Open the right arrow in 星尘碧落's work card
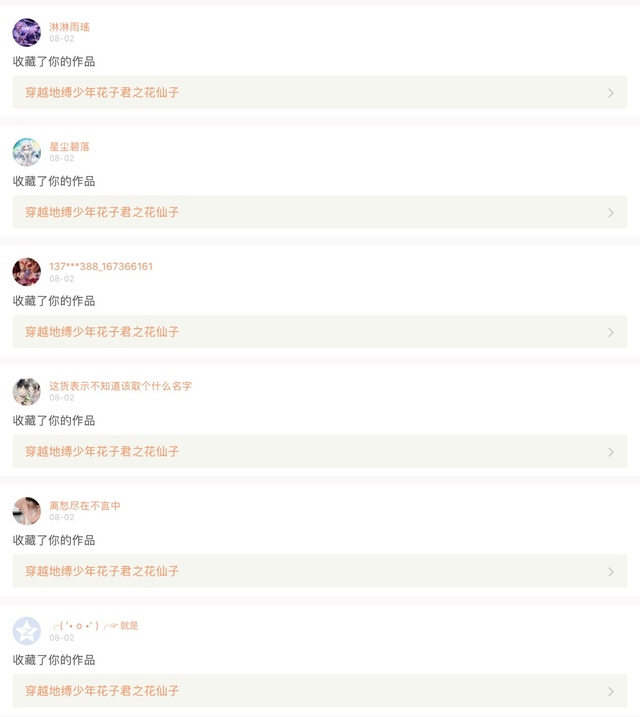640x717 pixels. click(x=611, y=213)
